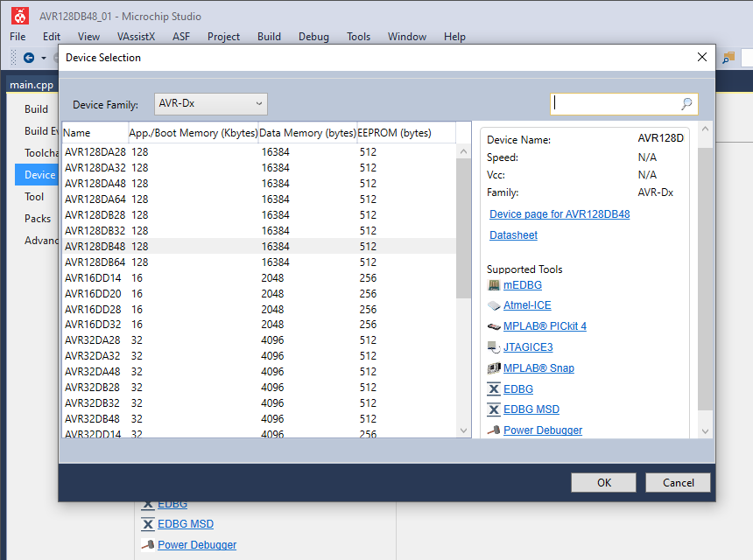The image size is (753, 560).
Task: Open the Help menu
Action: coord(454,37)
